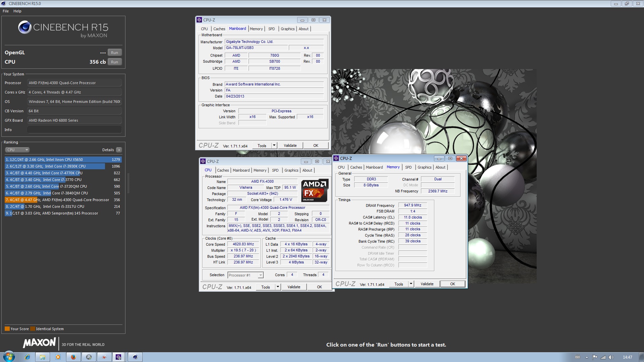The height and width of the screenshot is (362, 644).
Task: Select the AMD FX-4300 ranking row
Action: pos(63,200)
